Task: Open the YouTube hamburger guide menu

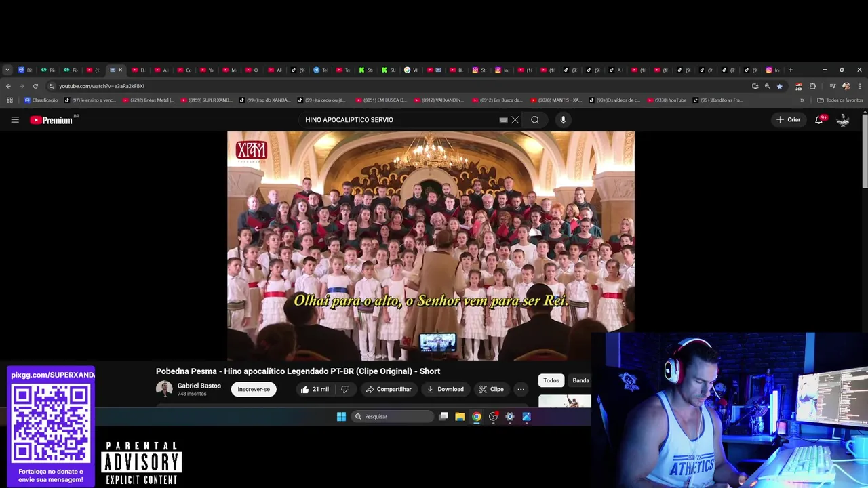Action: tap(15, 120)
